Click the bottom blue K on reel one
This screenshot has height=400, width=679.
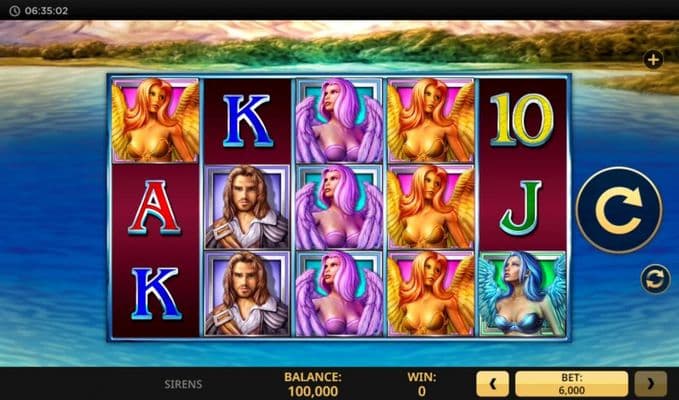click(156, 294)
